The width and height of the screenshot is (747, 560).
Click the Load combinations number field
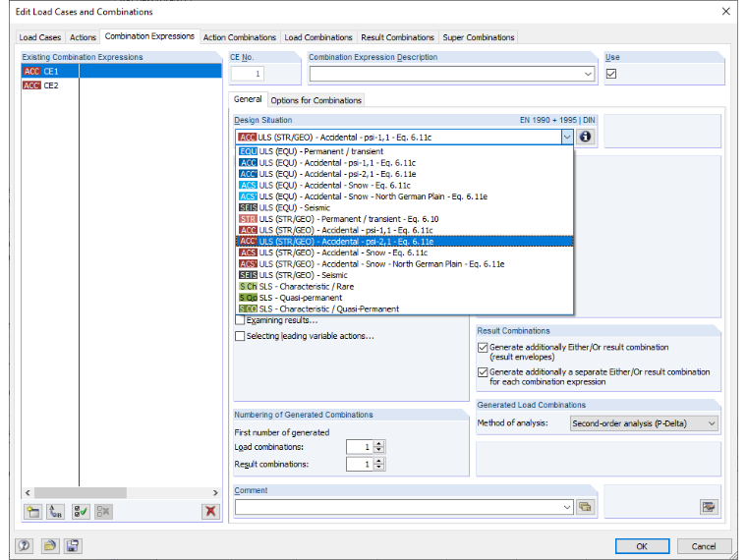pyautogui.click(x=360, y=447)
